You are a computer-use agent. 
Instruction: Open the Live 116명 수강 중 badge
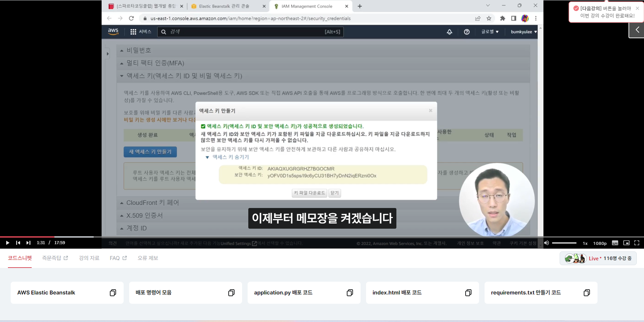coord(598,258)
